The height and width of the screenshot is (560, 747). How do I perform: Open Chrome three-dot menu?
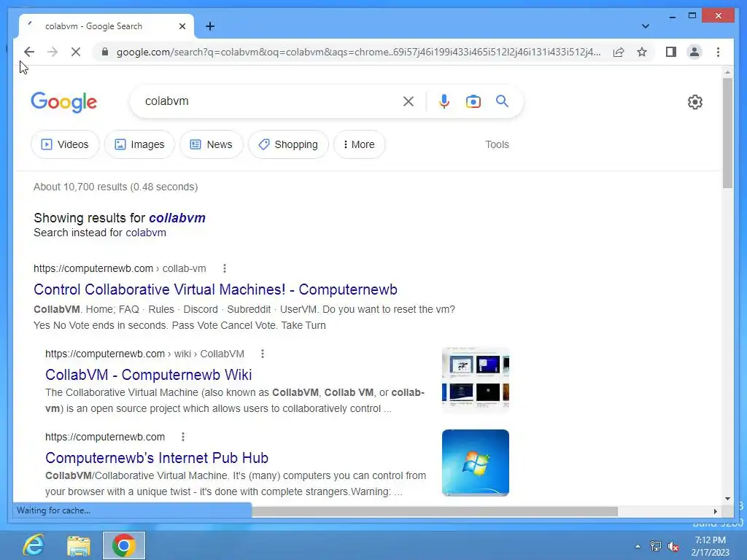[x=718, y=52]
